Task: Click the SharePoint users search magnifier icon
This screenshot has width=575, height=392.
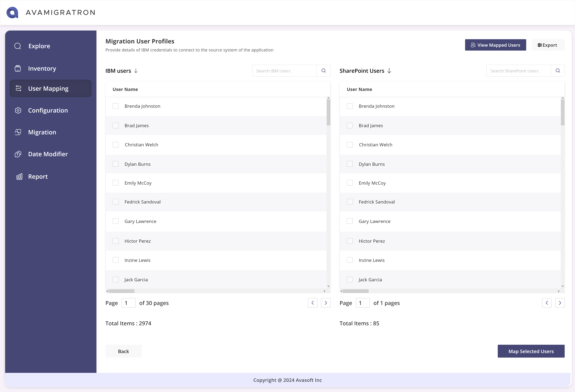Action: point(558,71)
